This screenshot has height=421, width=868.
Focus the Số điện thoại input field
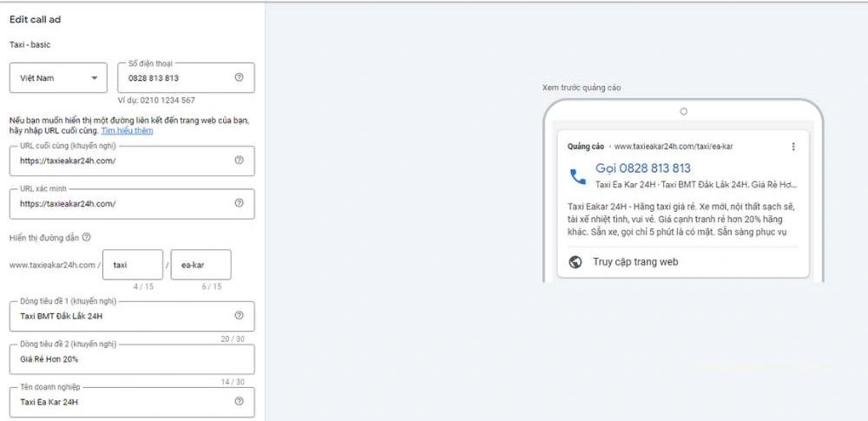pos(186,77)
